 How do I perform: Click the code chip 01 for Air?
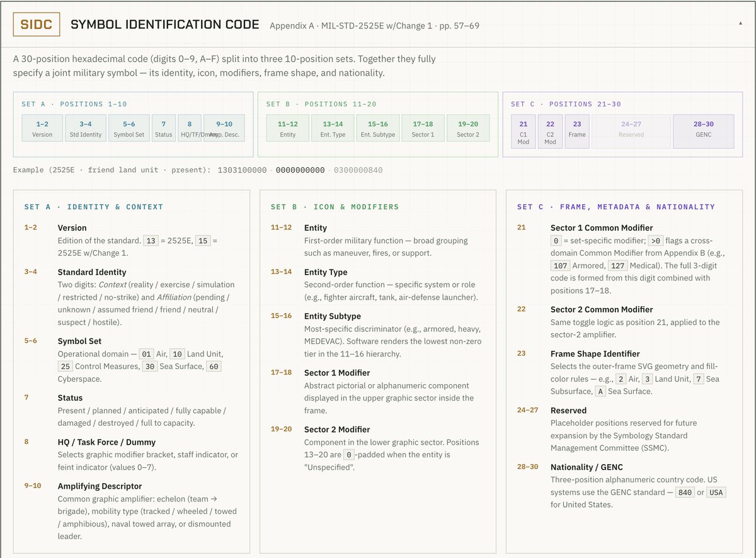[147, 354]
